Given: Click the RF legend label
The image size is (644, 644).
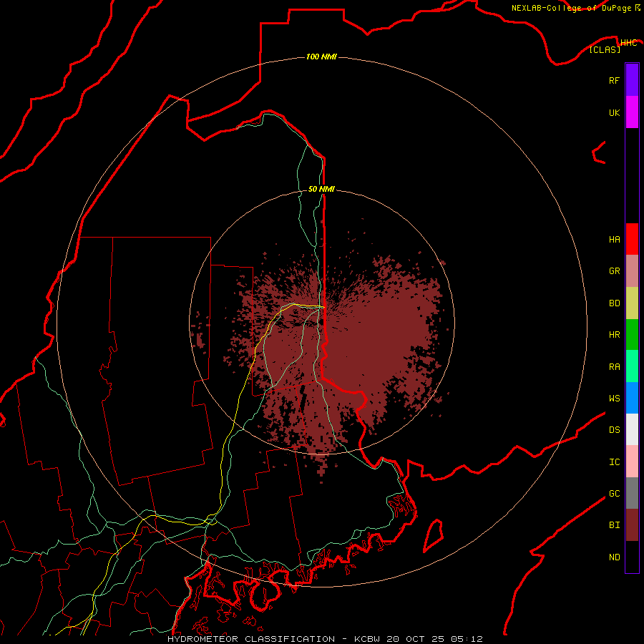Looking at the screenshot, I should click(614, 81).
